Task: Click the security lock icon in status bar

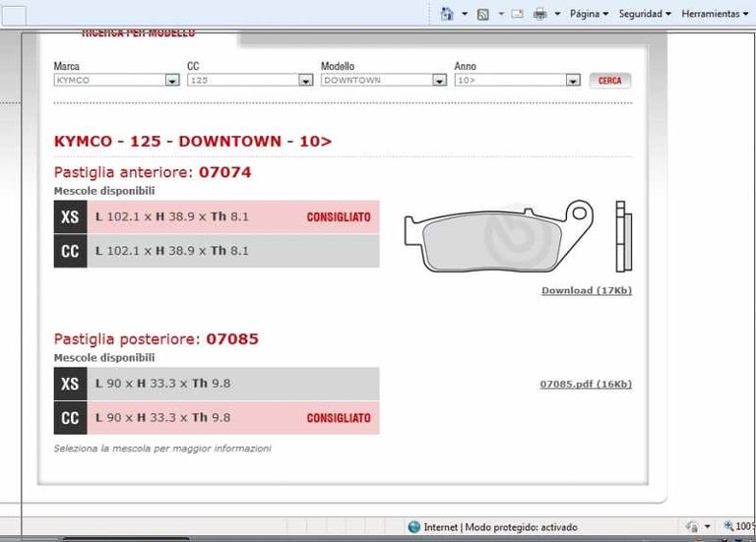Action: [693, 527]
